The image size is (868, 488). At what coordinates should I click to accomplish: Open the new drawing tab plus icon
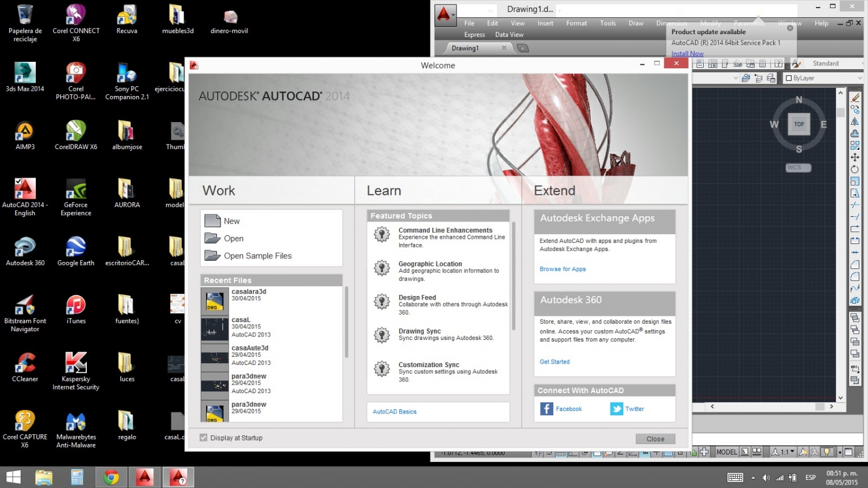pos(523,49)
